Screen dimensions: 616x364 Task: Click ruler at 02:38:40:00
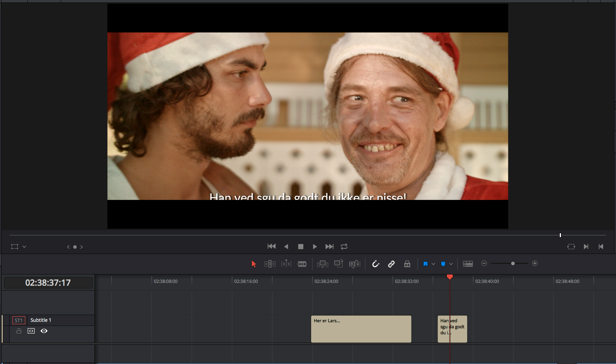click(487, 281)
